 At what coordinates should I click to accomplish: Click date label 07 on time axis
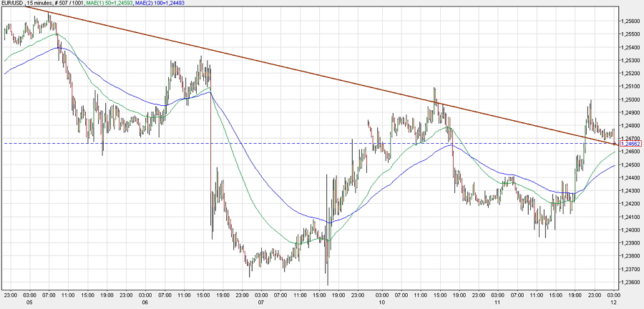tap(261, 303)
